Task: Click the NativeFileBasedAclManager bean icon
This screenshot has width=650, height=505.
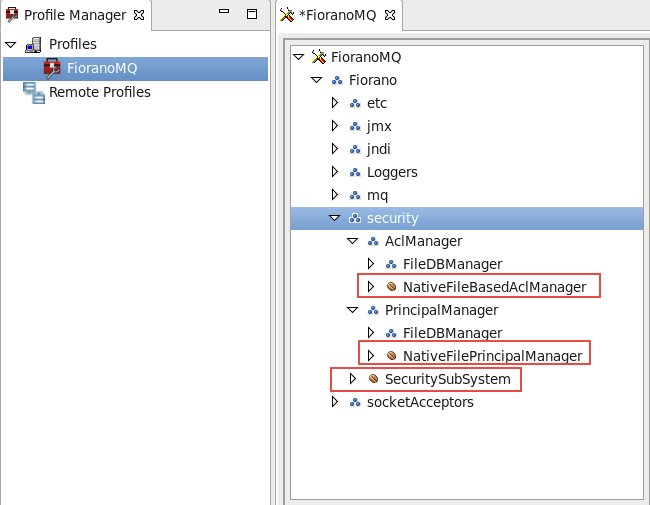Action: click(391, 287)
